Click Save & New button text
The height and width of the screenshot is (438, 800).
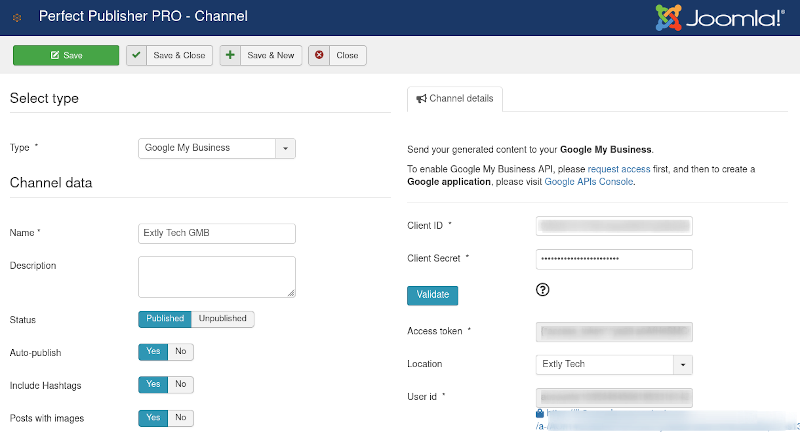click(270, 55)
